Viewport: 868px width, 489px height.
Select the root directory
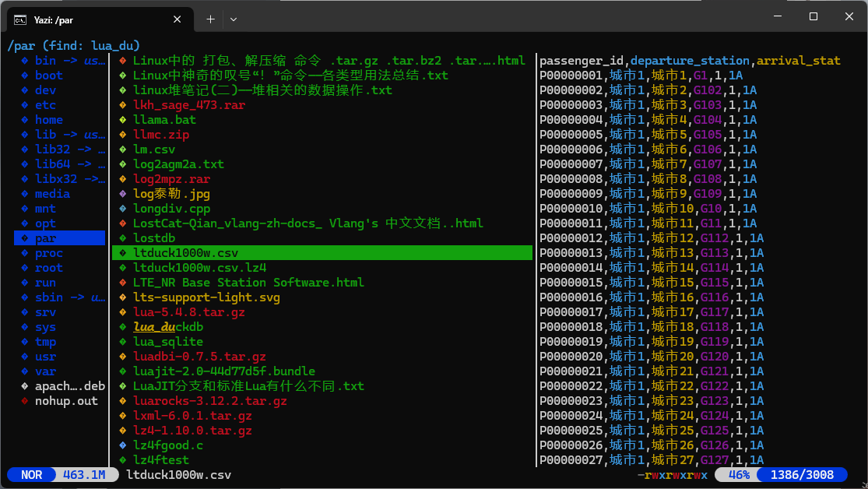[x=59, y=268]
